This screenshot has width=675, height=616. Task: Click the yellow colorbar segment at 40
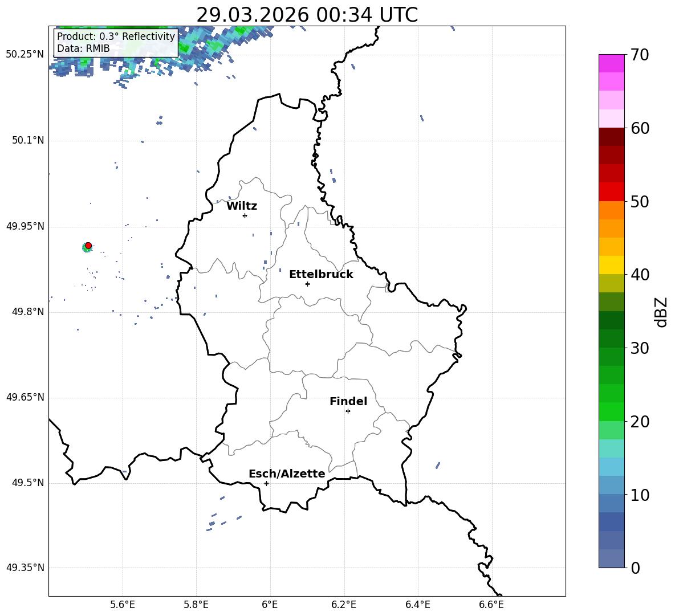pyautogui.click(x=611, y=265)
